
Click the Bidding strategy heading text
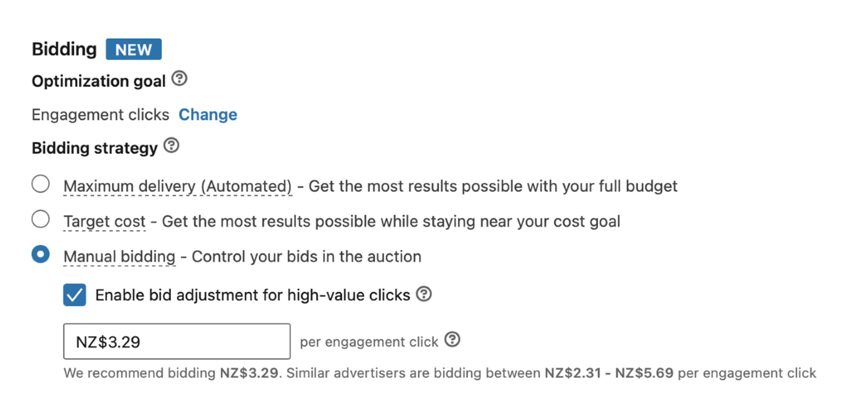tap(95, 148)
